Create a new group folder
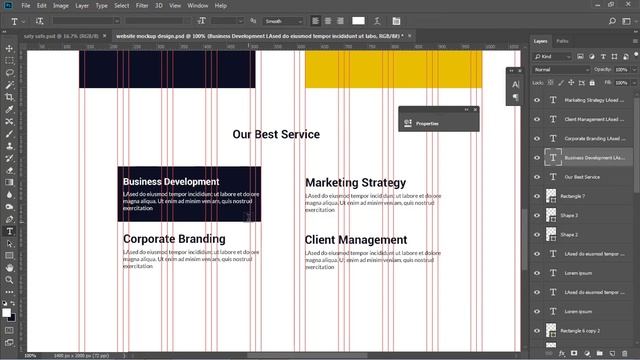 tap(599, 353)
